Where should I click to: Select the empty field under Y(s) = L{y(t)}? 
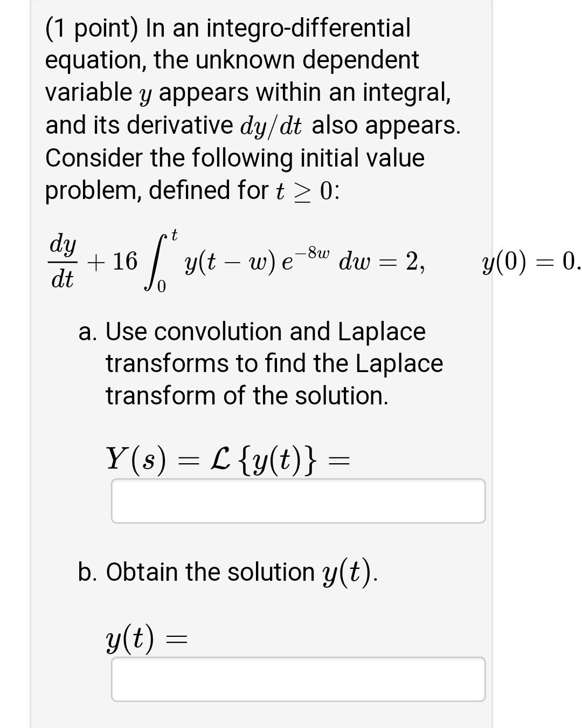(x=299, y=500)
